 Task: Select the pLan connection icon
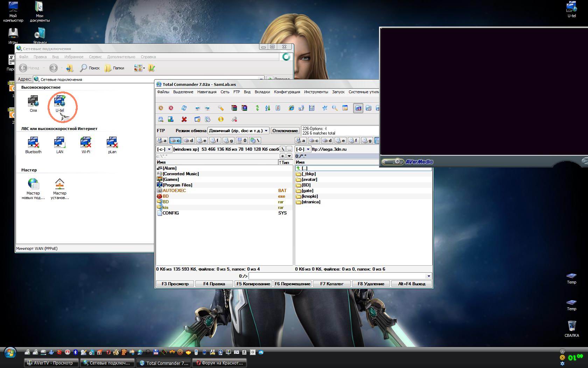click(112, 145)
